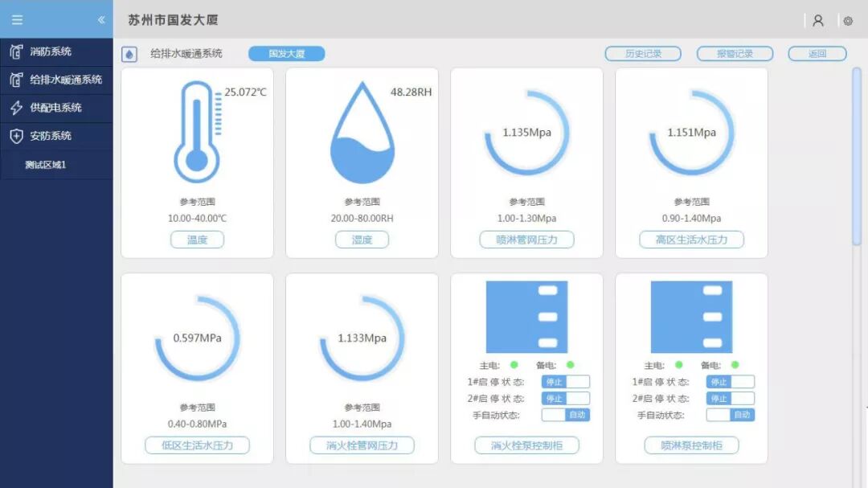Toggle 2#启停状态 in 消火栓泵控制柜
Image resolution: width=868 pixels, height=488 pixels.
[566, 398]
